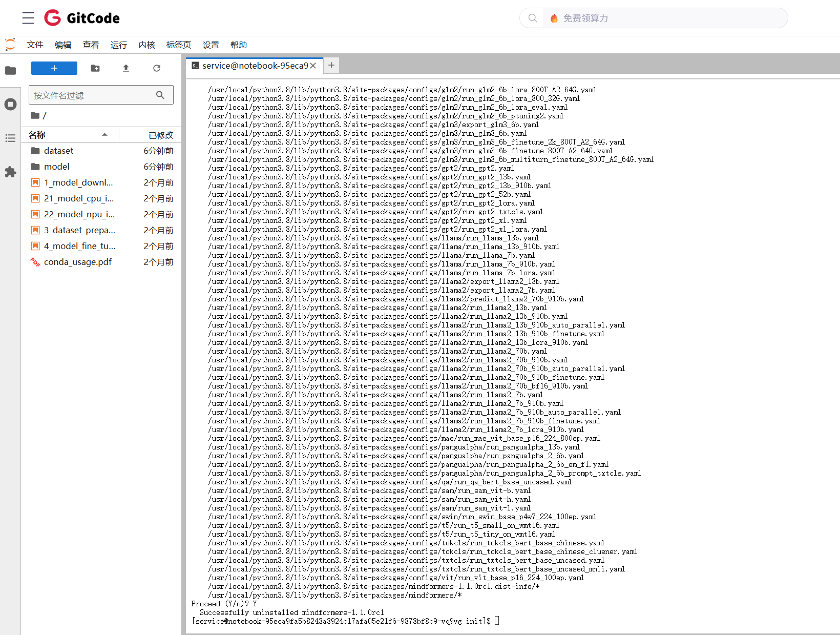The image size is (840, 635).
Task: Open running terminals and kernels panel
Action: [x=10, y=104]
